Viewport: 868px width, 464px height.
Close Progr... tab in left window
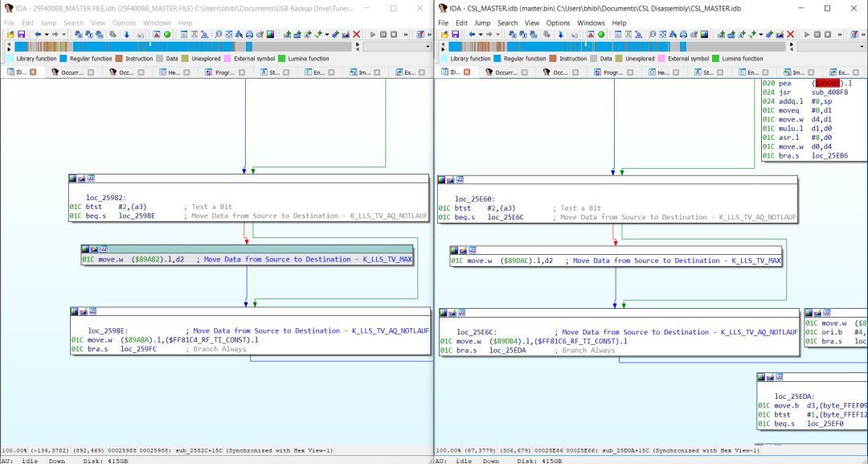click(242, 72)
